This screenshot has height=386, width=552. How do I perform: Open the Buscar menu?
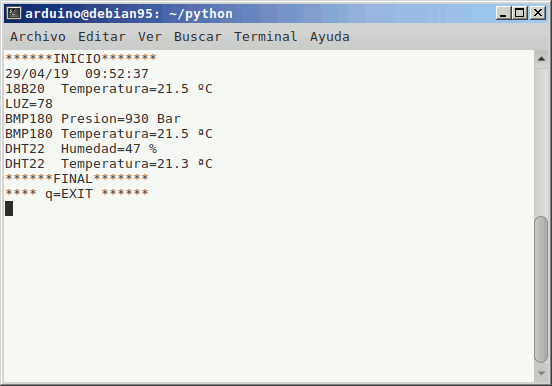pos(198,37)
